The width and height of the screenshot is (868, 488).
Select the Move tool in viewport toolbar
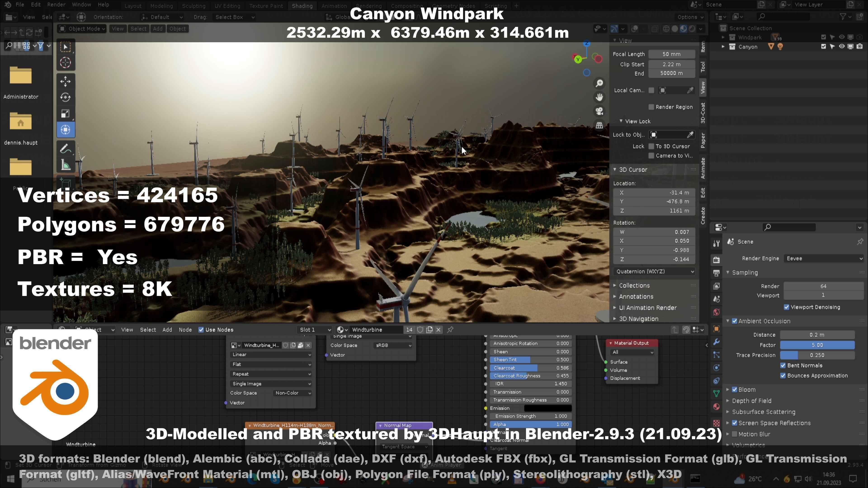(x=65, y=81)
